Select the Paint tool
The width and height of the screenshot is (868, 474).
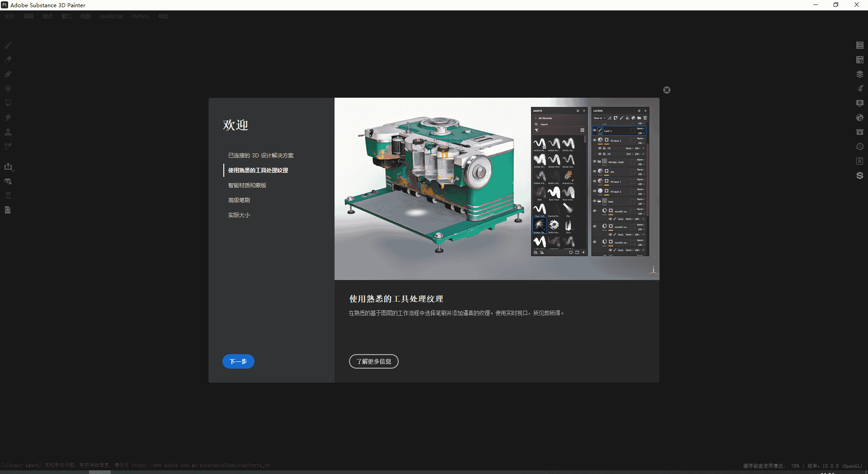[x=8, y=45]
